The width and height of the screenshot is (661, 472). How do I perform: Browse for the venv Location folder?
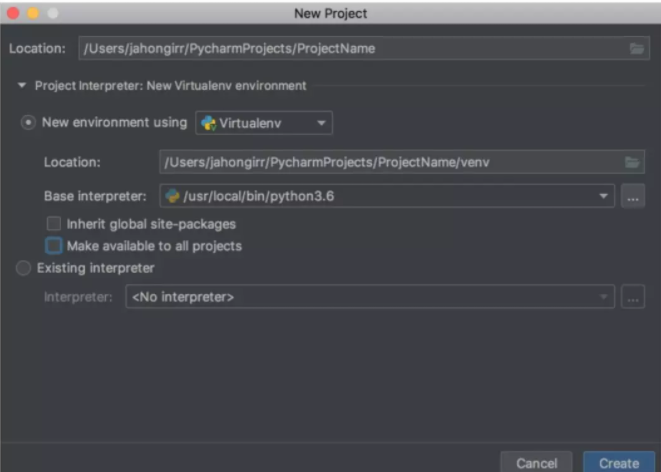[x=632, y=162]
